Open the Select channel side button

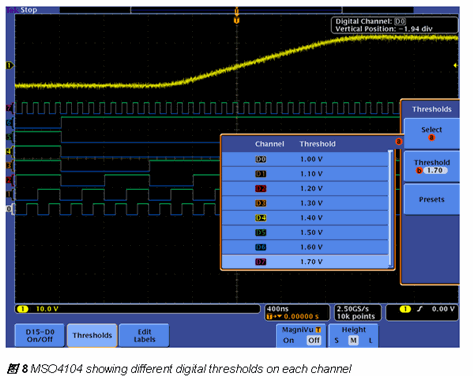[x=431, y=133]
